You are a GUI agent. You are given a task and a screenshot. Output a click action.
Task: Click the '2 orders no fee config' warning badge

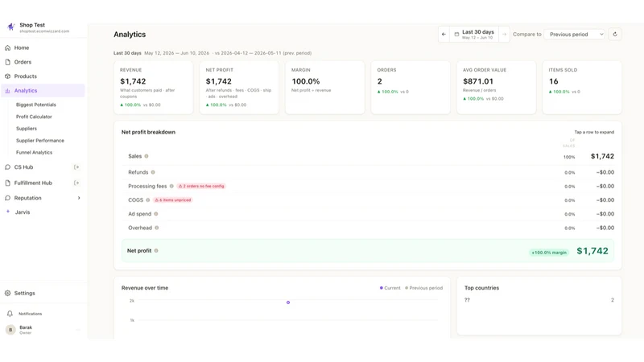pos(202,187)
